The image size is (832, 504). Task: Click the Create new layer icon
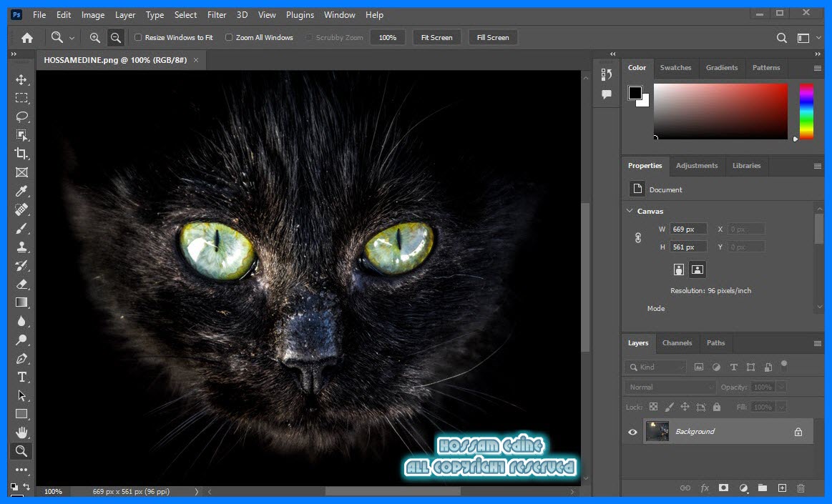click(x=782, y=488)
